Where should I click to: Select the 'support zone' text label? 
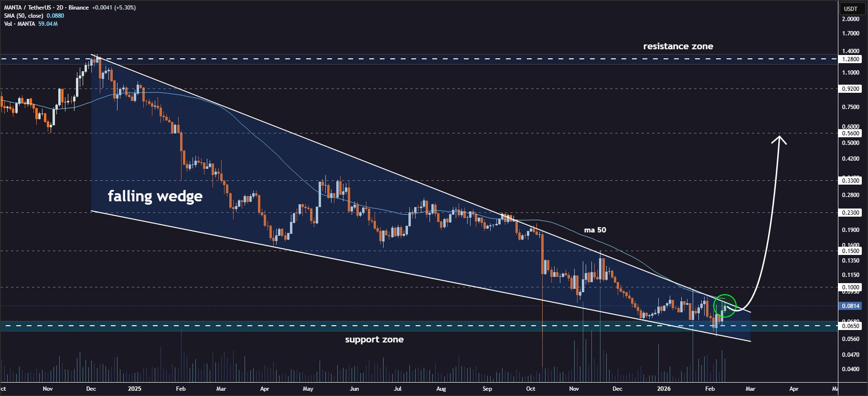coord(374,340)
